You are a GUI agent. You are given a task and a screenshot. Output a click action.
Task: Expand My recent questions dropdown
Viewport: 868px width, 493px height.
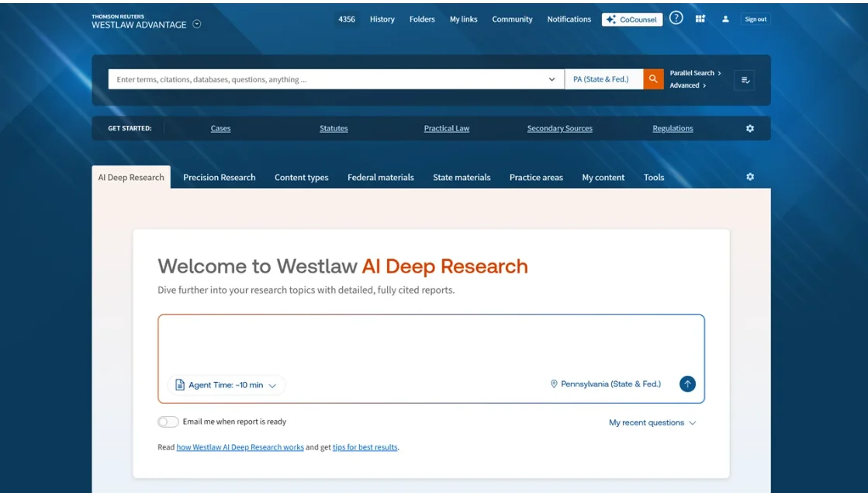pos(652,422)
